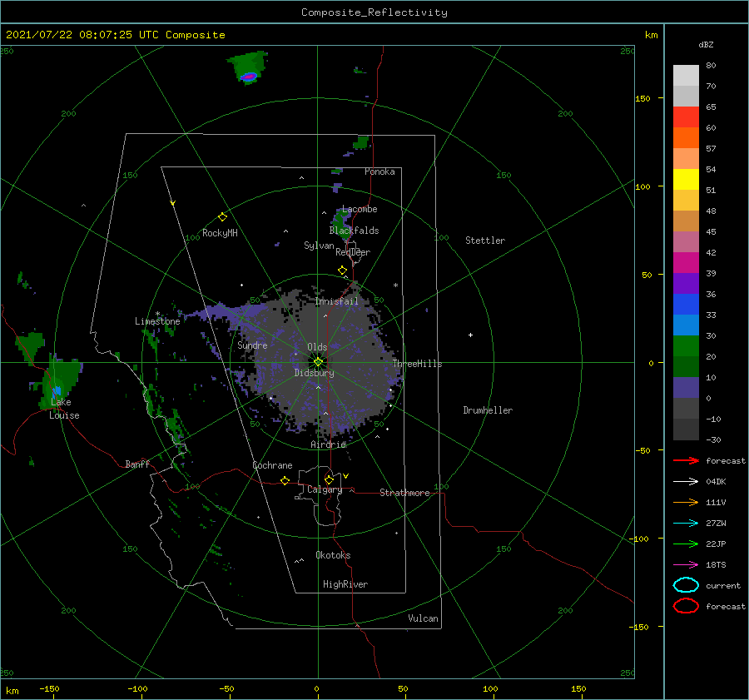749x700 pixels.
Task: Click the red forecast ellipse in legend
Action: 686,606
